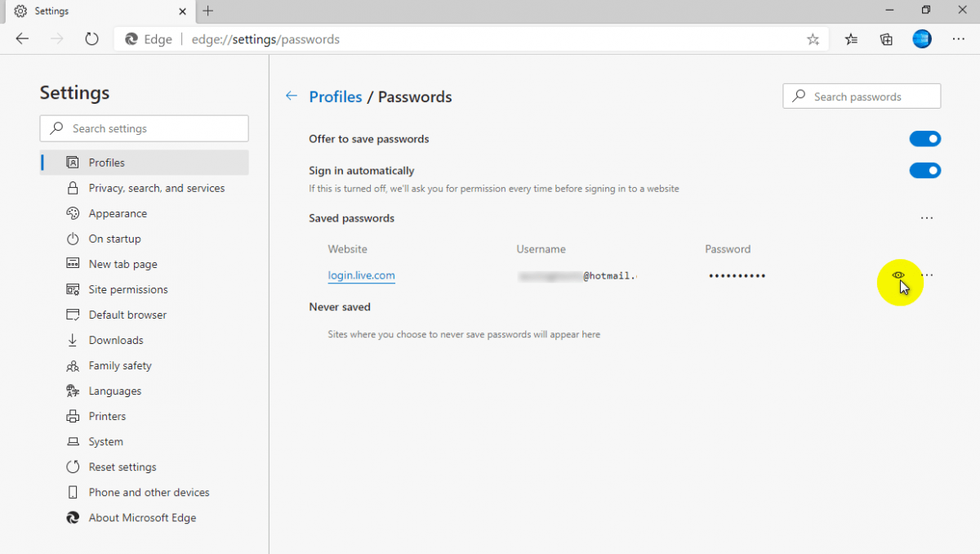980x554 pixels.
Task: Disable the Offer to save passwords toggle
Action: click(925, 138)
